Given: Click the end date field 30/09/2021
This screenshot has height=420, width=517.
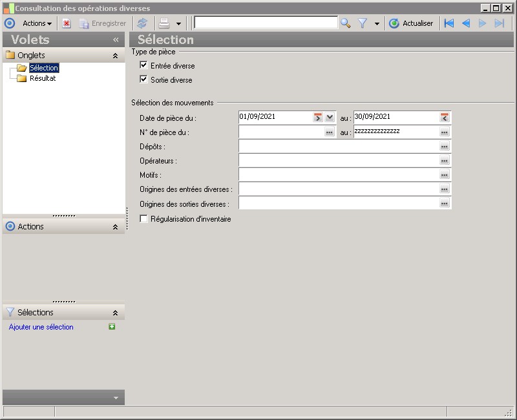Looking at the screenshot, I should click(x=396, y=117).
